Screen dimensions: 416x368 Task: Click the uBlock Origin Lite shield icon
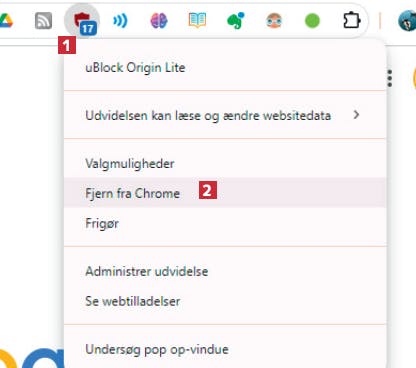(x=82, y=21)
